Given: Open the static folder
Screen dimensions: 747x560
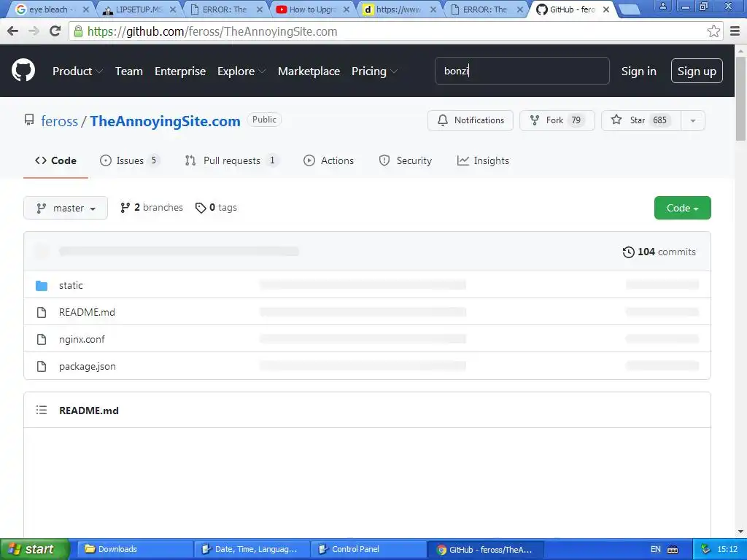Looking at the screenshot, I should (x=71, y=285).
